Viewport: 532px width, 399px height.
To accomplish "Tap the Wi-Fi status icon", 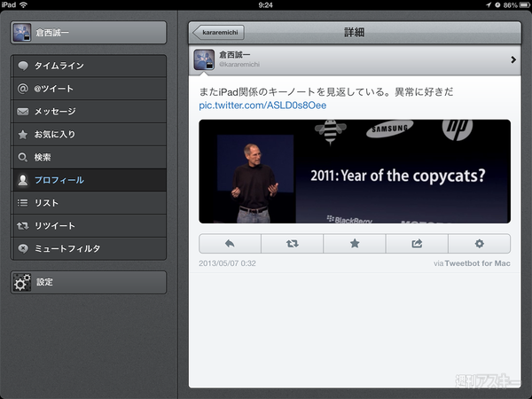I will point(23,4).
